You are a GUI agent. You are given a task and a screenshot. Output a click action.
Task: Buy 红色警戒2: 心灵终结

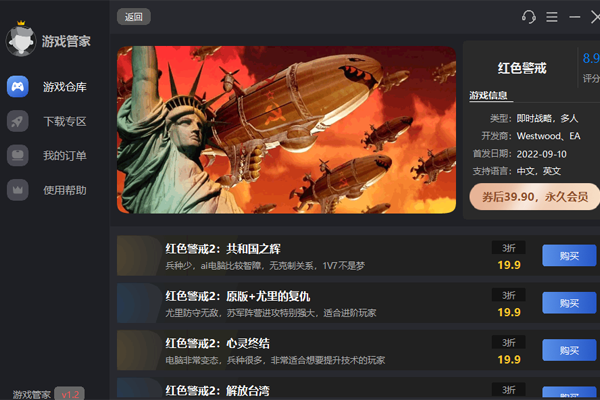tap(569, 350)
